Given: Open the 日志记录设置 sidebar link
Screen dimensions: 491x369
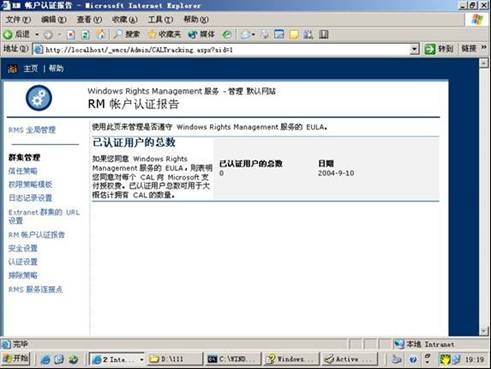Looking at the screenshot, I should point(30,198).
